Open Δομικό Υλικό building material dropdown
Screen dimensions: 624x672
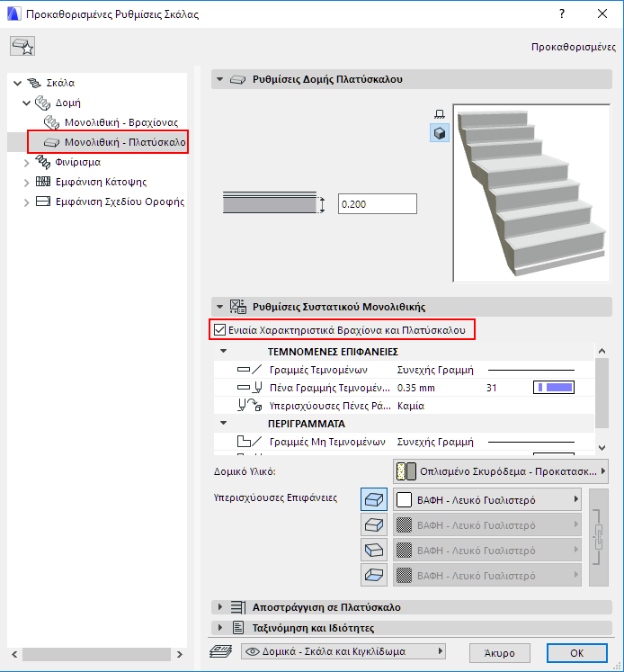pos(500,471)
